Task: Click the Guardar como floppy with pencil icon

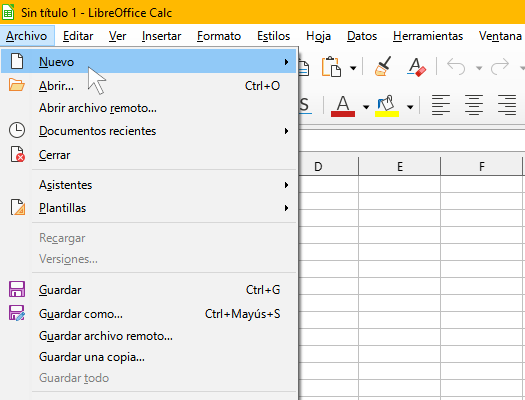Action: (17, 313)
